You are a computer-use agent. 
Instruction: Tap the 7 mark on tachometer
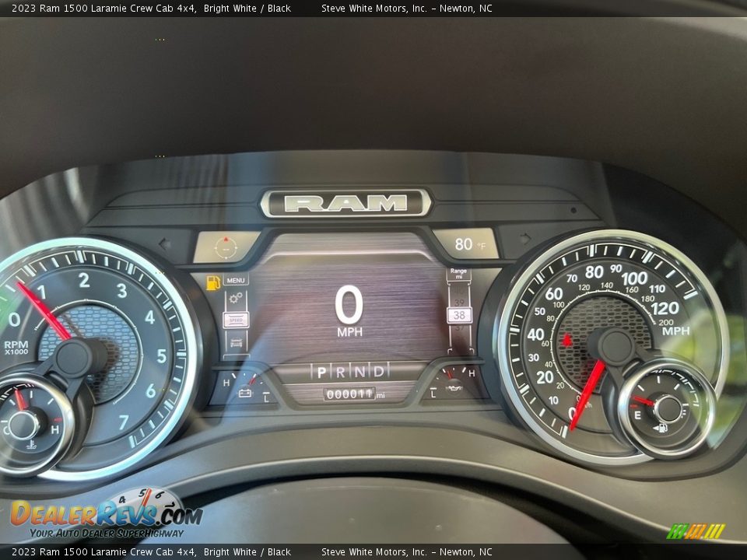pyautogui.click(x=124, y=422)
